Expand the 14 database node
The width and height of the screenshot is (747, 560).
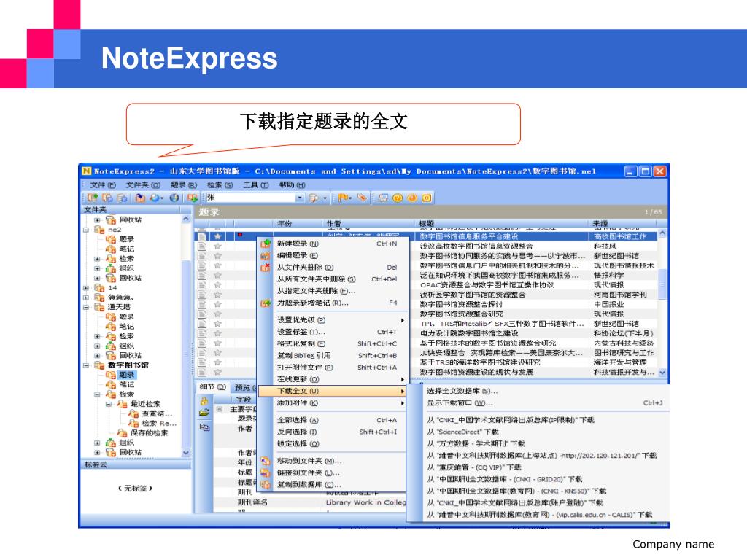[86, 287]
